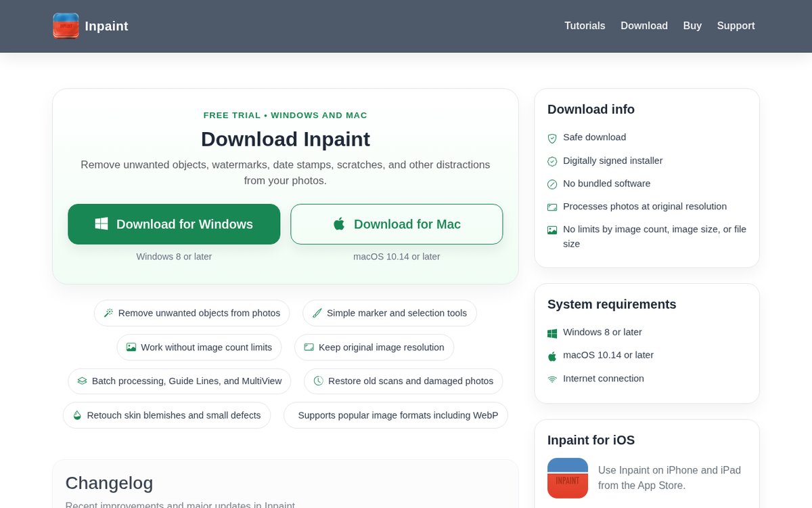Screen dimensions: 812x508
Task: Click the Wi-Fi icon next to Internet connection
Action: (x=552, y=379)
